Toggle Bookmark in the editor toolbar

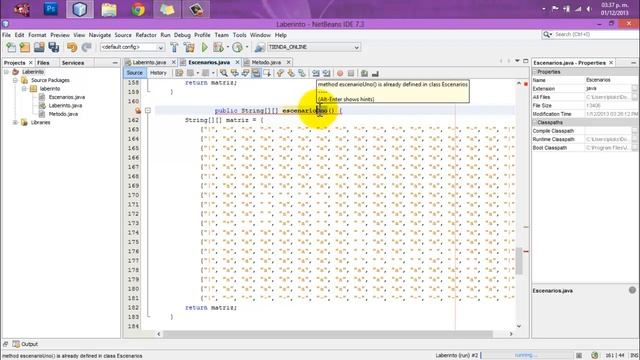point(302,73)
